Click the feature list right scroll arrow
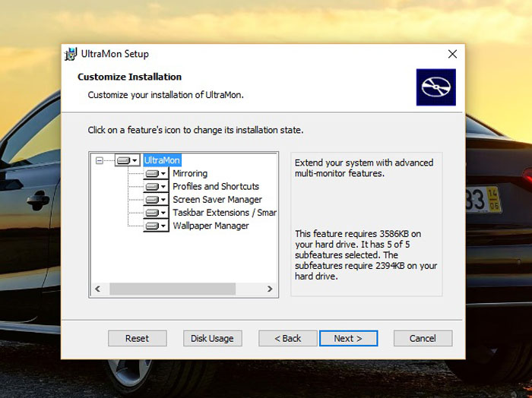 pyautogui.click(x=270, y=289)
